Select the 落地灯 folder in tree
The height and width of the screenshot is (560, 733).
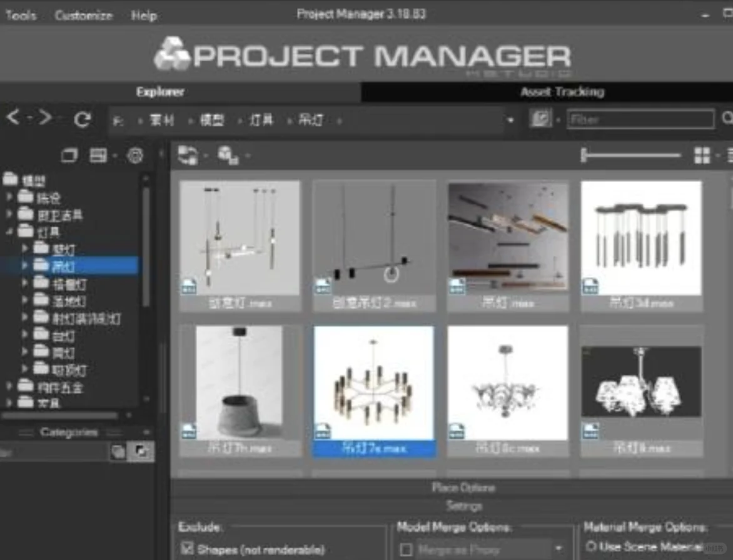(x=68, y=301)
